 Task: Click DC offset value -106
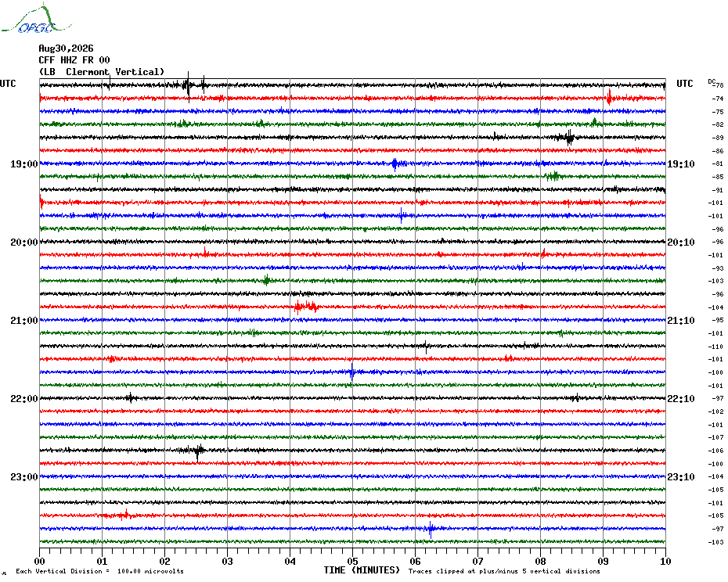click(x=716, y=451)
